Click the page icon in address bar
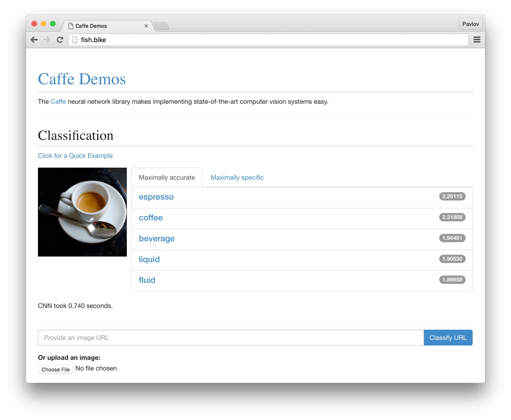This screenshot has width=511, height=420. click(75, 40)
